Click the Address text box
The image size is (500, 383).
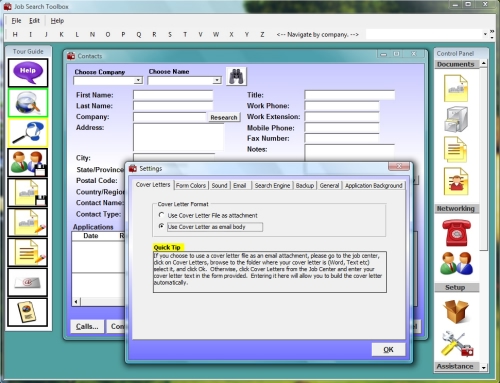[179, 137]
